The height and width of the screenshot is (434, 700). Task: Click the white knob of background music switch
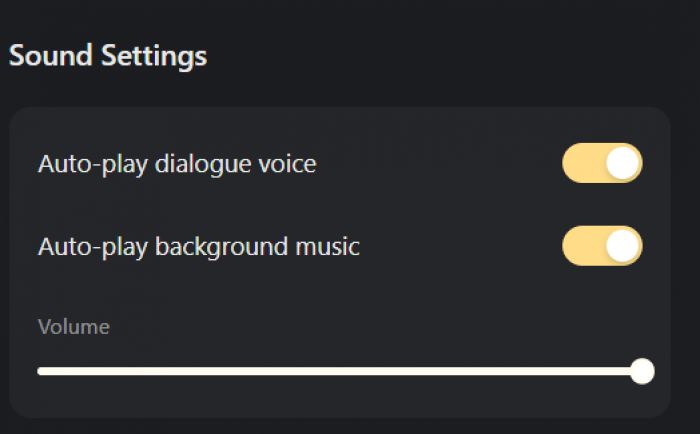[x=623, y=246]
